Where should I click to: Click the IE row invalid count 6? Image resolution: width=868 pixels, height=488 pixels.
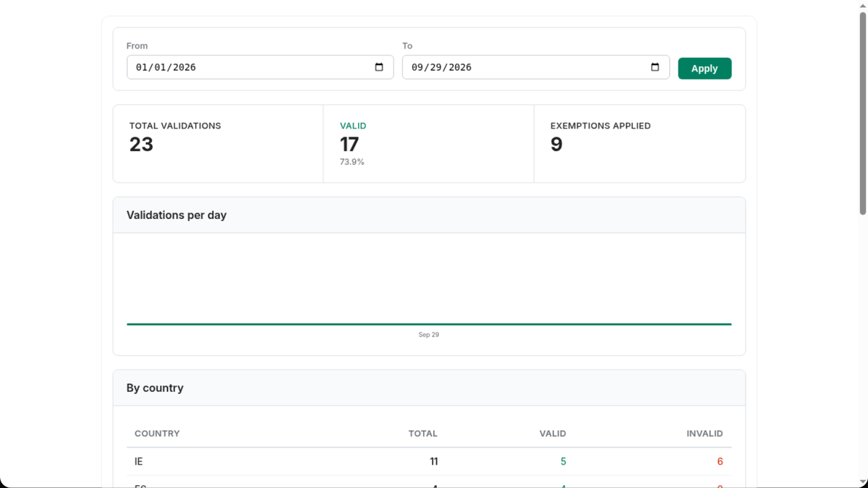pyautogui.click(x=720, y=461)
